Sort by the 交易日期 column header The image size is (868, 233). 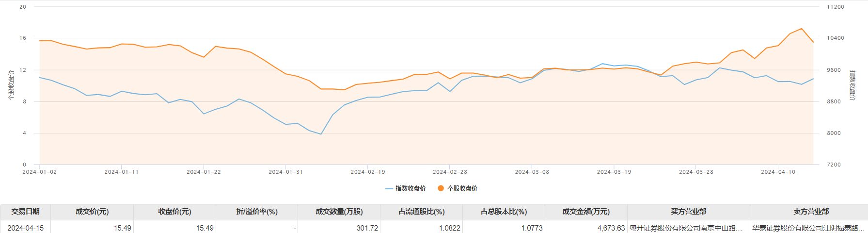(25, 212)
